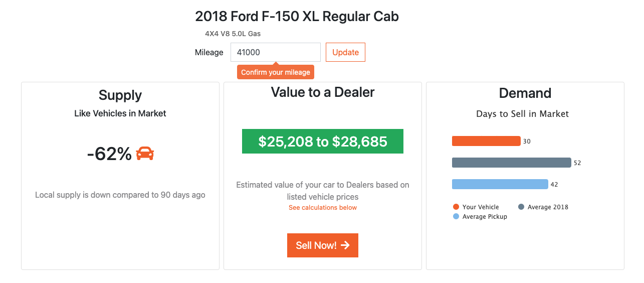This screenshot has width=644, height=283.
Task: Click the blue Average Pickup 42-day bar
Action: (x=500, y=184)
